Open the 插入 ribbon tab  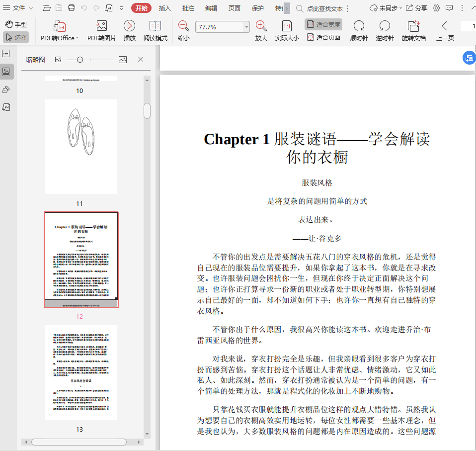coord(164,8)
